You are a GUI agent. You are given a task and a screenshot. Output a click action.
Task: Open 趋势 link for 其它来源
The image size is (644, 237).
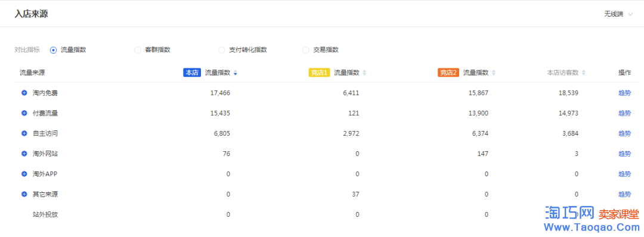click(625, 194)
